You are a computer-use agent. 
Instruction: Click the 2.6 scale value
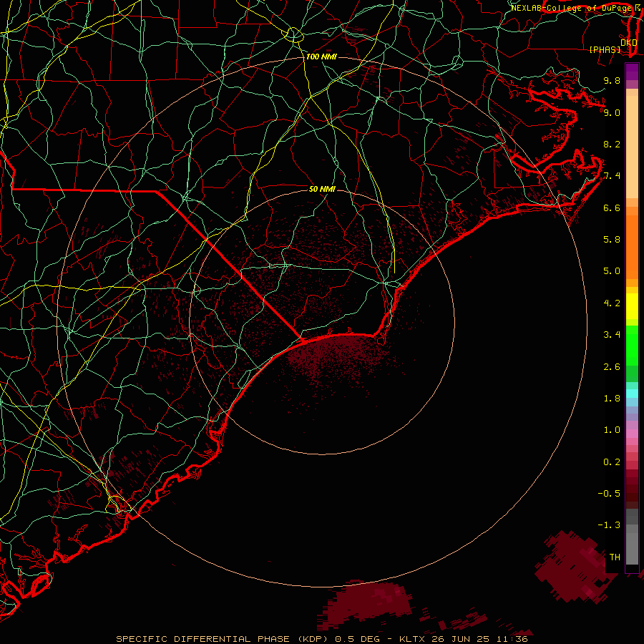[x=612, y=366]
